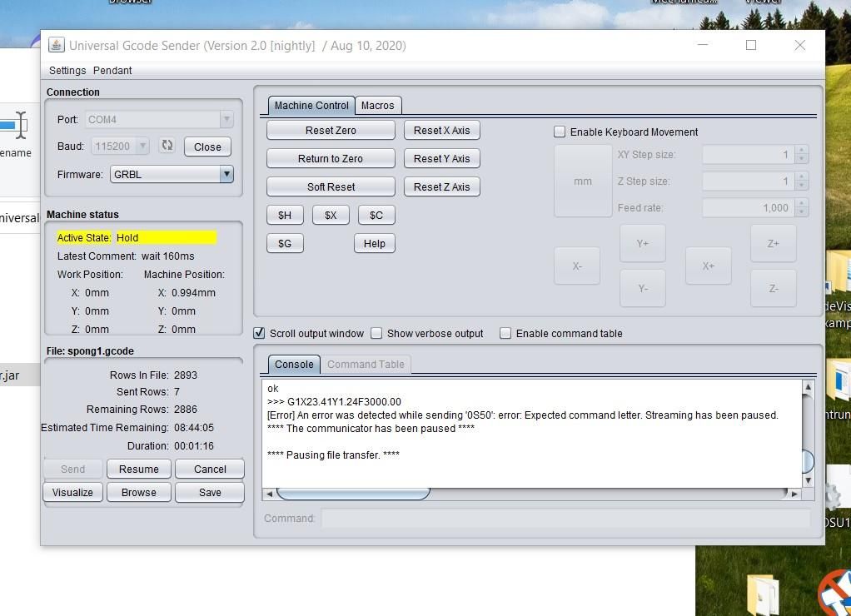Image resolution: width=851 pixels, height=616 pixels.
Task: Send the $H homing command button
Action: pos(285,215)
